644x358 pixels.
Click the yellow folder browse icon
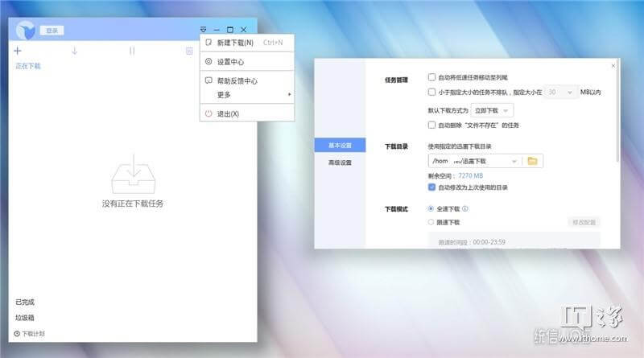click(532, 161)
